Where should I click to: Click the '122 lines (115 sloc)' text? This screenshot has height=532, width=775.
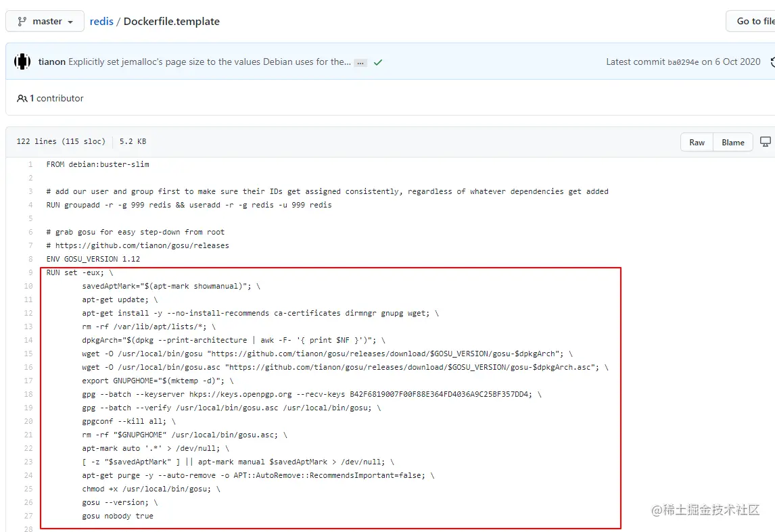coord(61,141)
